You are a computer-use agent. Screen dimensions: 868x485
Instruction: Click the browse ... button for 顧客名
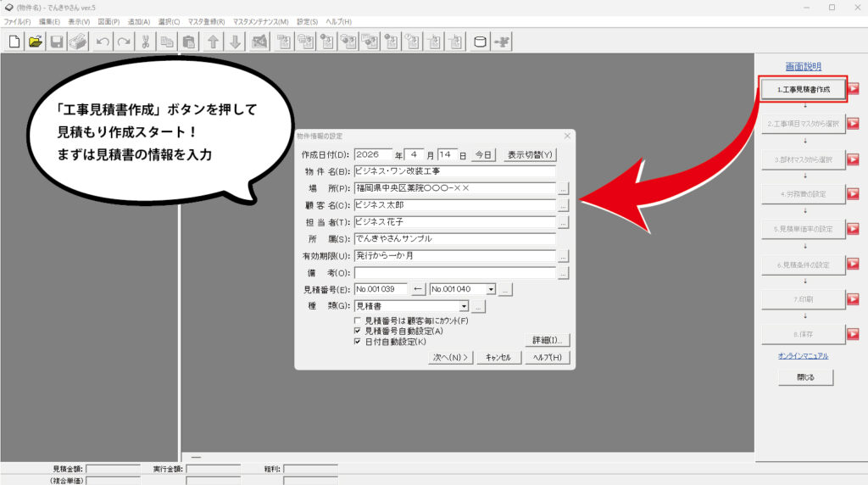click(x=563, y=205)
